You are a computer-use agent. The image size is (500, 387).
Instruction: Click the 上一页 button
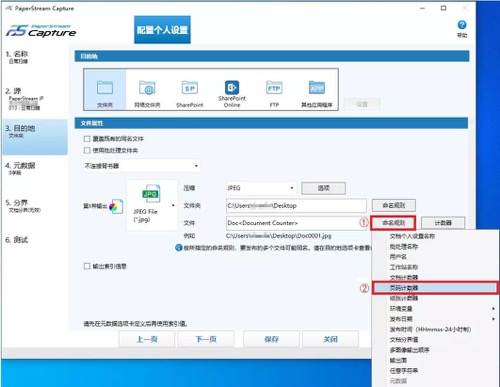click(147, 339)
